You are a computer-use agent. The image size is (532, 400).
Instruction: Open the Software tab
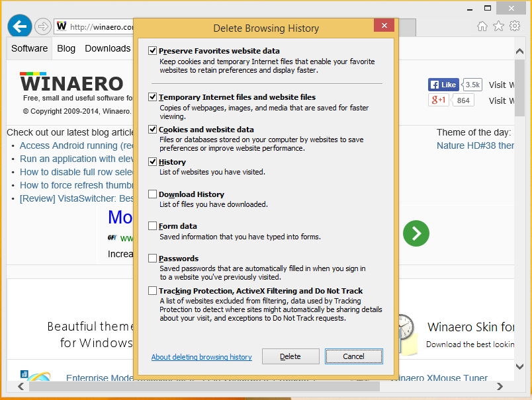coord(30,48)
